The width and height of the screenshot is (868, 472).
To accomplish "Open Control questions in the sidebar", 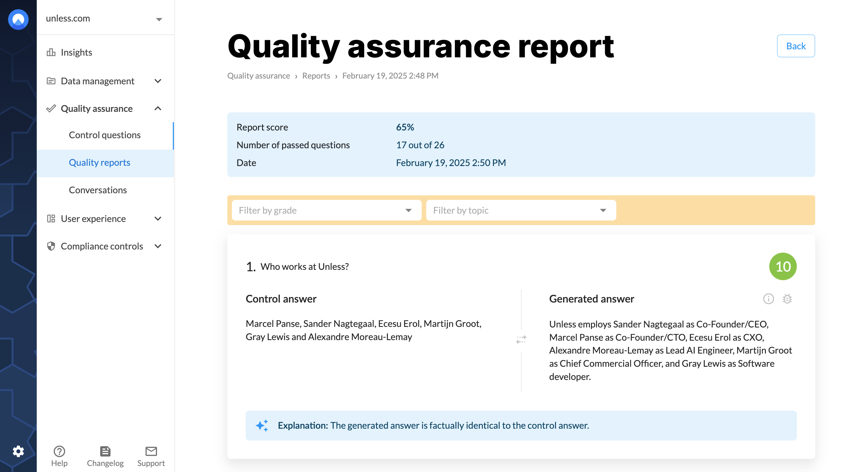I will pos(104,135).
